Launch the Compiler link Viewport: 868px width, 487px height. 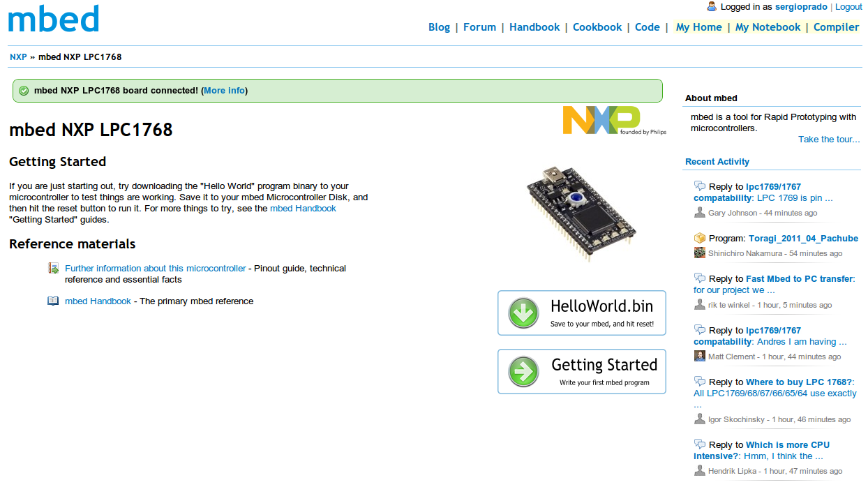(x=836, y=27)
